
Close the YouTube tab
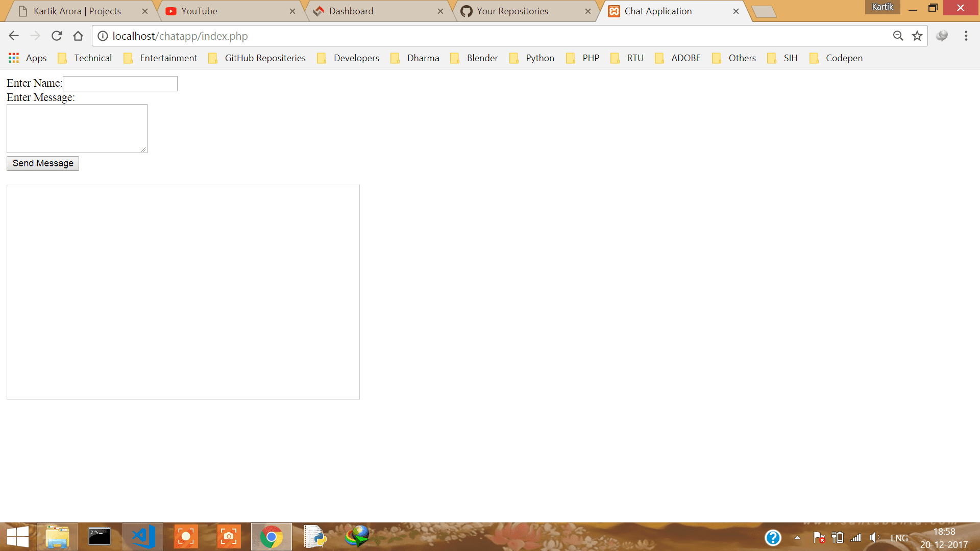(292, 11)
